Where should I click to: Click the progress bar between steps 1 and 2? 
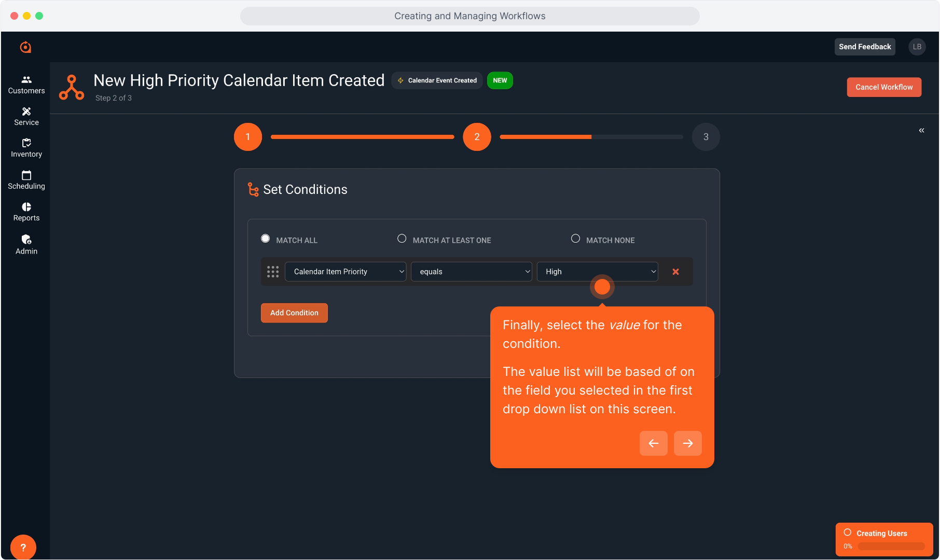pyautogui.click(x=363, y=137)
